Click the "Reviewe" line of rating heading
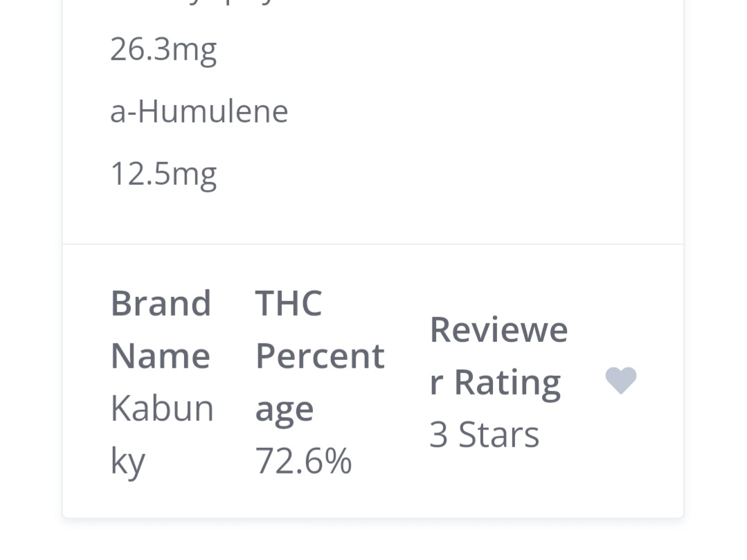Viewport: 747px width, 560px height. click(498, 329)
